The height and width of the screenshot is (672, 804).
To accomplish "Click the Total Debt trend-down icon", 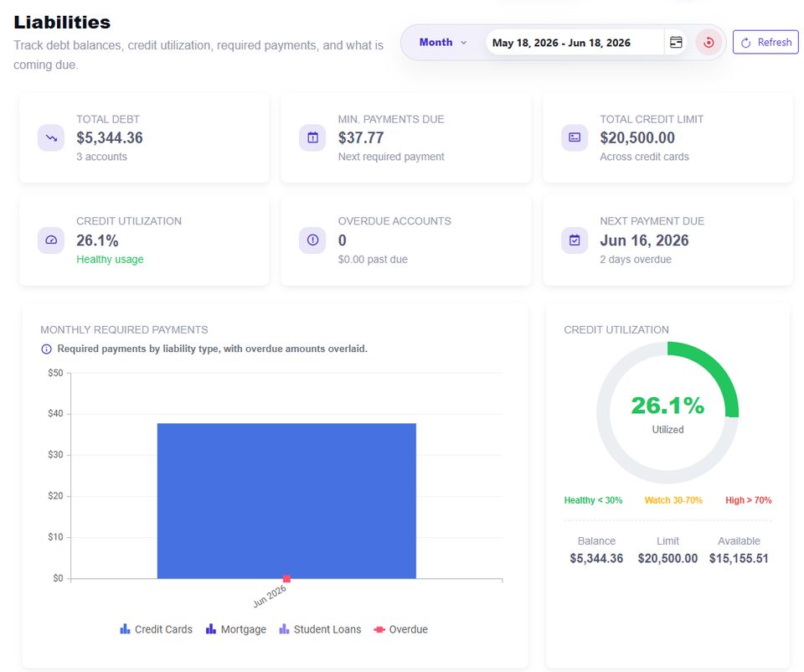I will [51, 138].
